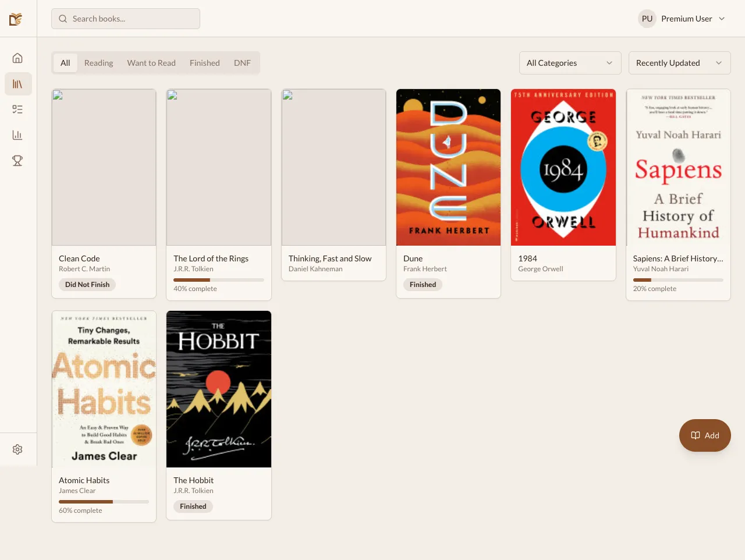Click the Daniel Kahneman author name
This screenshot has height=560, width=745.
coord(315,269)
